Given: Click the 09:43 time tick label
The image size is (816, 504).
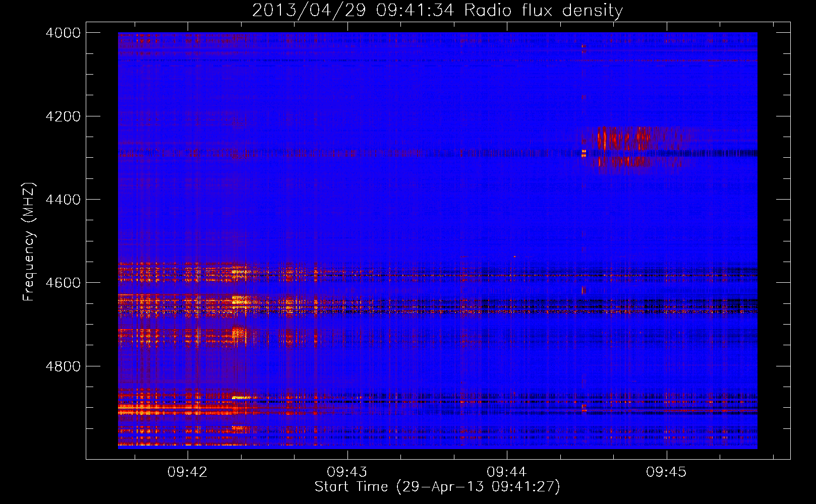Looking at the screenshot, I should coord(347,472).
